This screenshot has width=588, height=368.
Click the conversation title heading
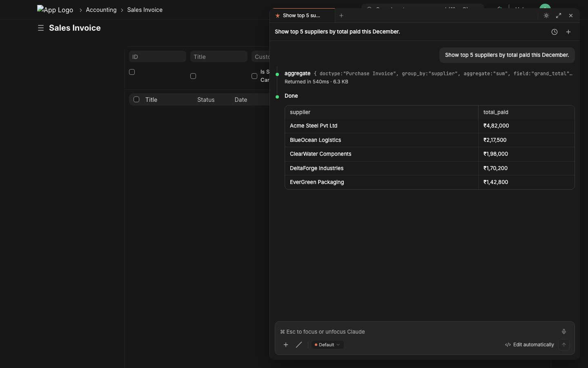coord(337,32)
